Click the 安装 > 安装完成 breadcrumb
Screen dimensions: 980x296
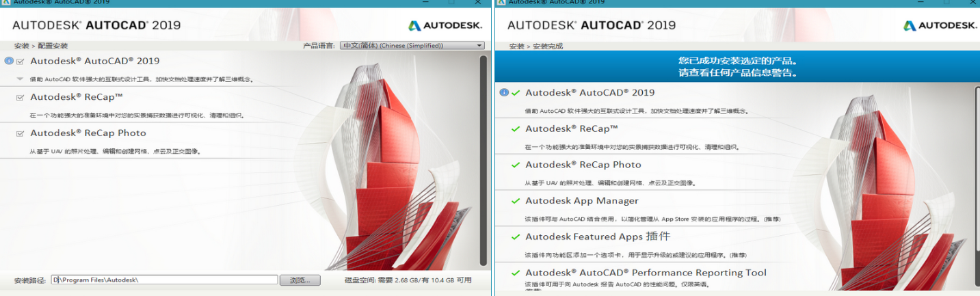[536, 46]
